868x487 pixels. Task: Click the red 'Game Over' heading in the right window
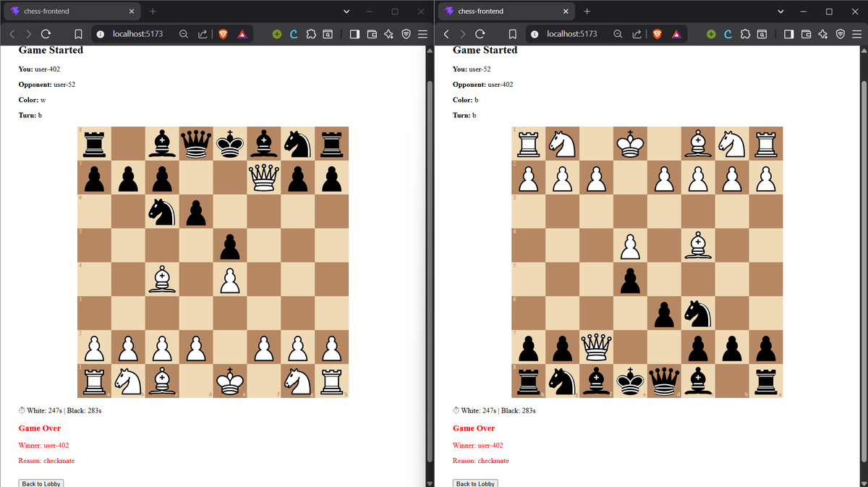474,428
